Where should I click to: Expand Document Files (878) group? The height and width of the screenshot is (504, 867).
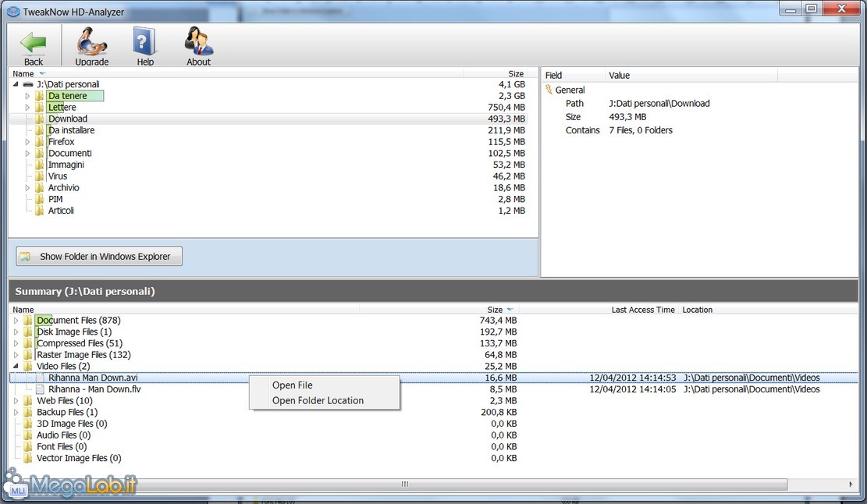pos(16,321)
